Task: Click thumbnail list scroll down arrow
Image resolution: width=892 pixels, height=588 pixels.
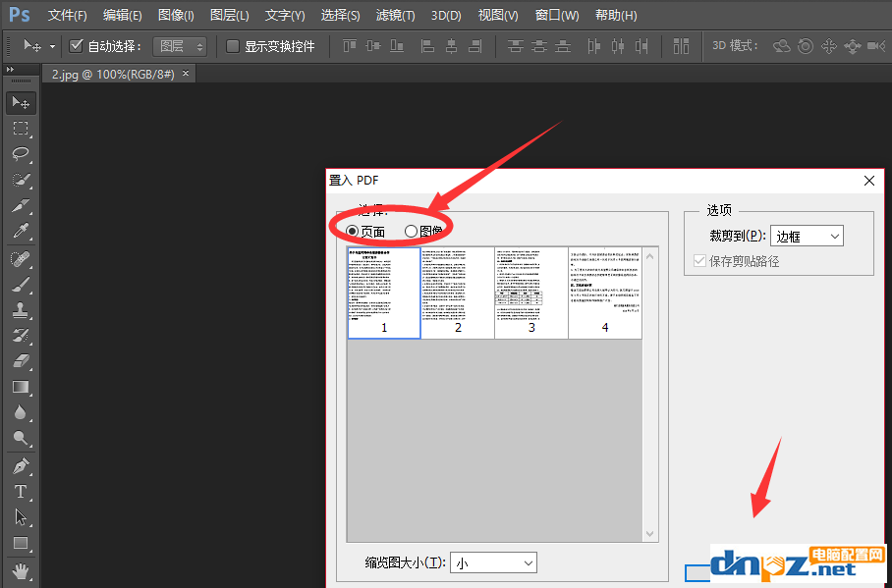Action: tap(649, 534)
